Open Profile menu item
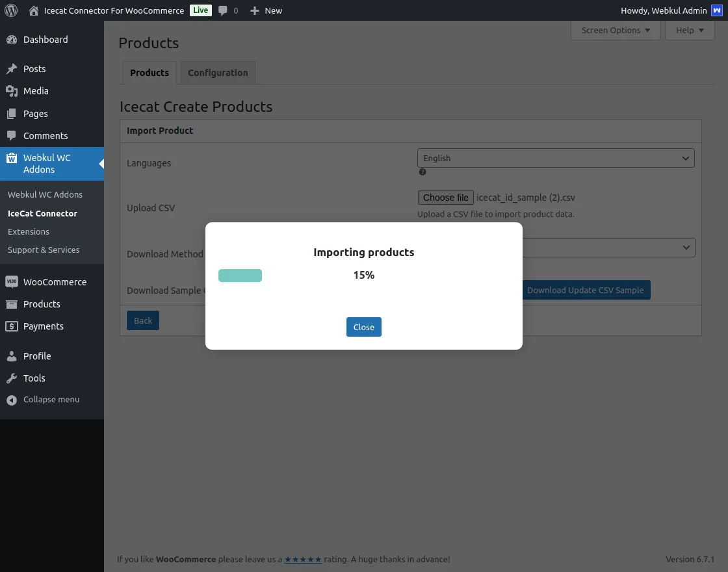The image size is (728, 572). (52, 356)
